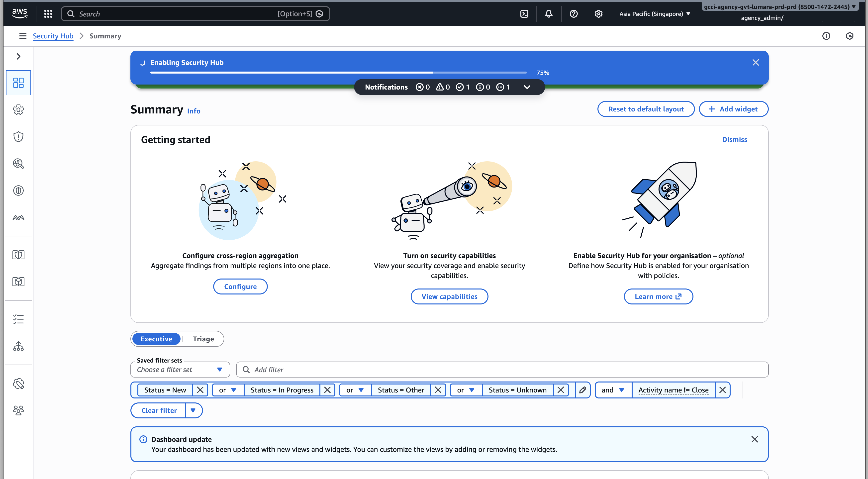The height and width of the screenshot is (479, 868).
Task: Switch to the Triage view
Action: pyautogui.click(x=203, y=339)
